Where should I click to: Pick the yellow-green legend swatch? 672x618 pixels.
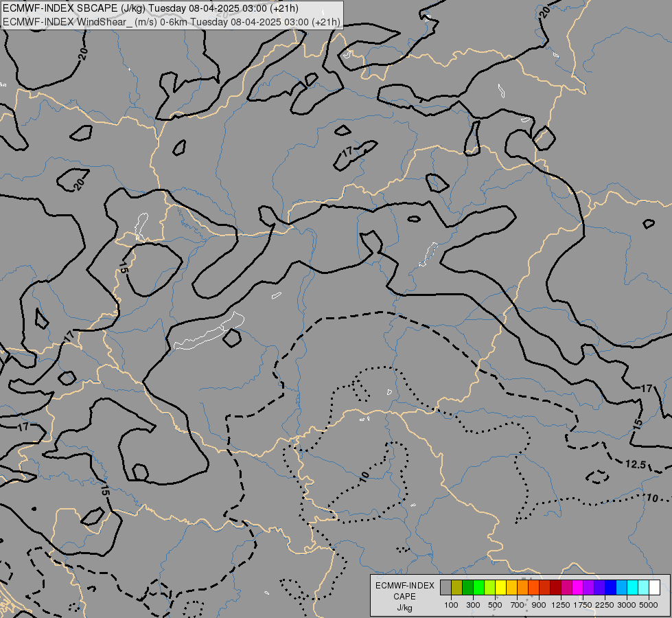[490, 587]
